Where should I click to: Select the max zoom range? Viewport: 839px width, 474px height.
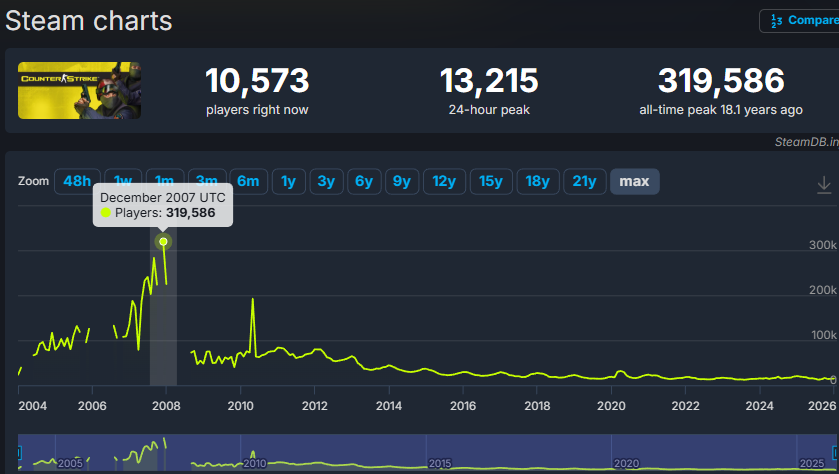[635, 181]
